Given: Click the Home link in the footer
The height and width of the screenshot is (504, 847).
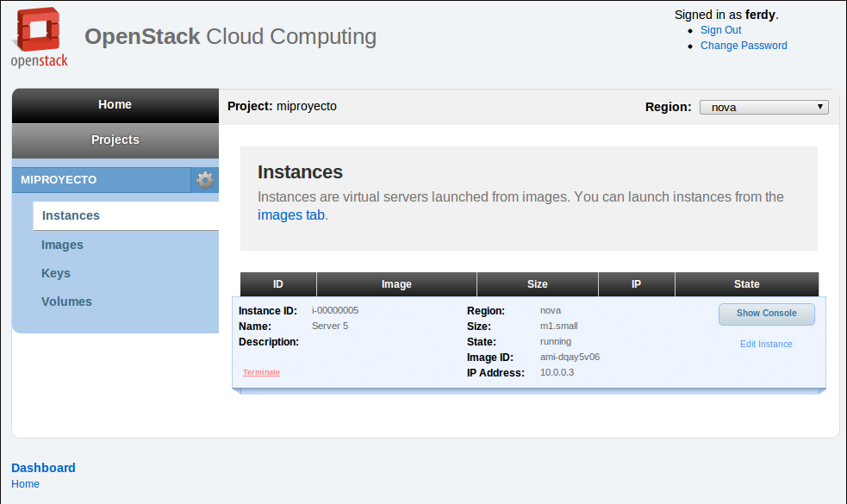Looking at the screenshot, I should pyautogui.click(x=25, y=484).
